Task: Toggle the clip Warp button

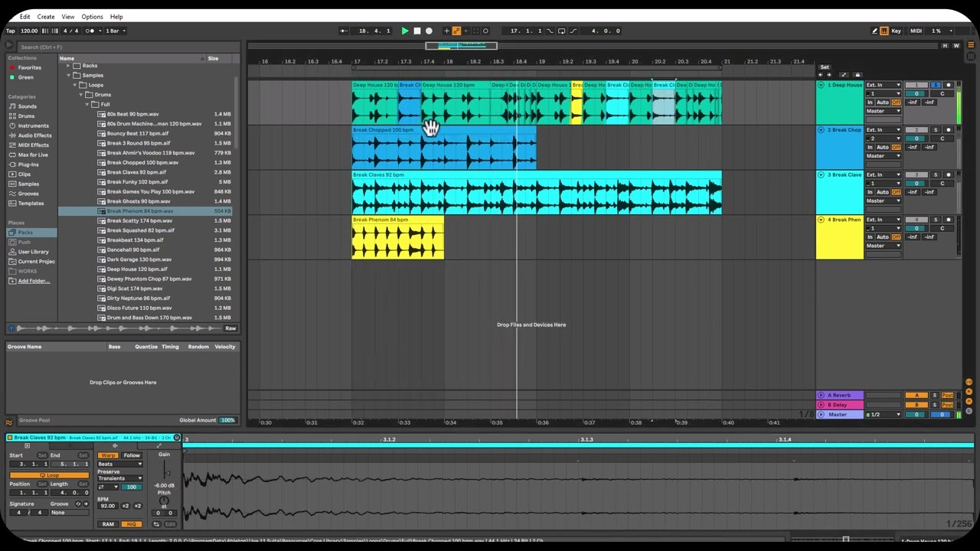Action: (108, 455)
